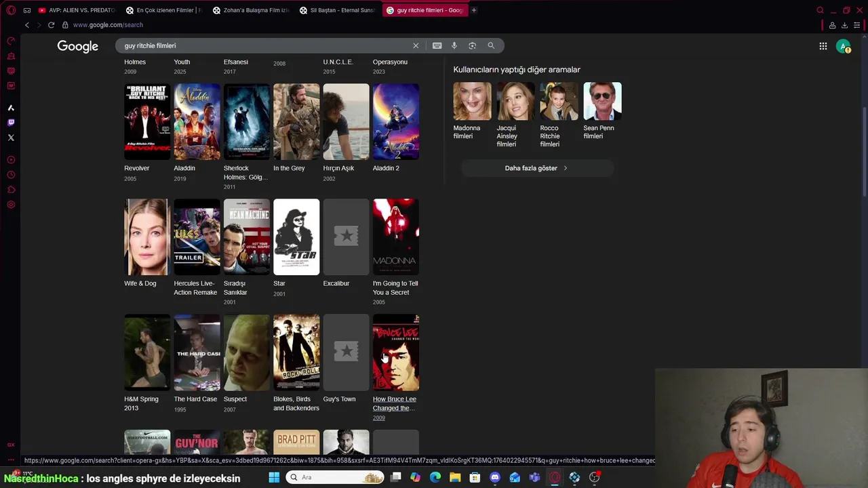Select the In the Grey poster
The width and height of the screenshot is (868, 488).
point(296,122)
